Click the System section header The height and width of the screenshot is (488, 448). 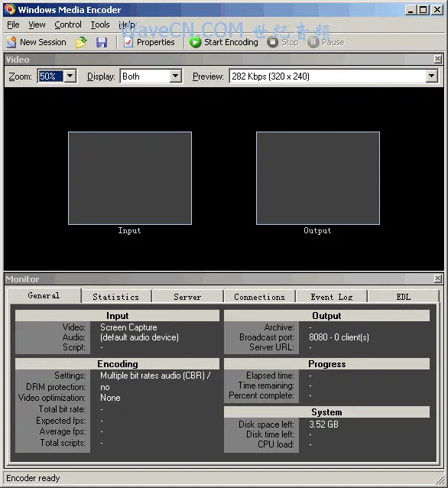[x=326, y=412]
